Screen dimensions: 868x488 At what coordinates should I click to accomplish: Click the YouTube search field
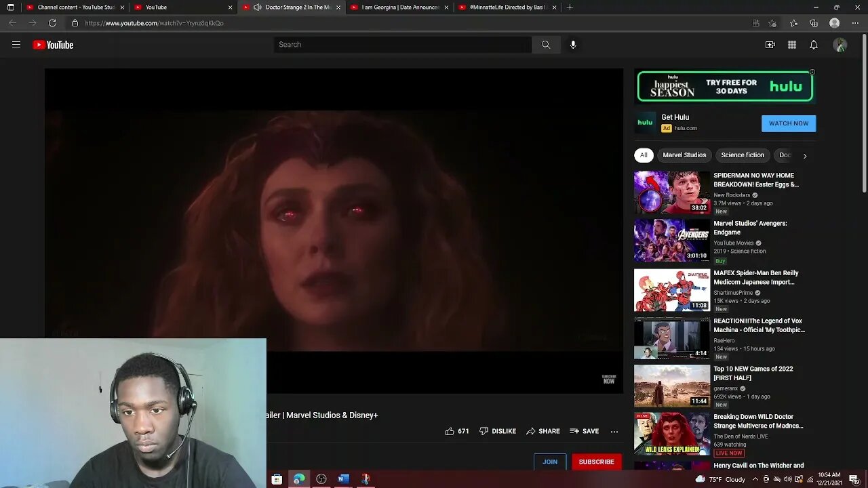tap(403, 45)
